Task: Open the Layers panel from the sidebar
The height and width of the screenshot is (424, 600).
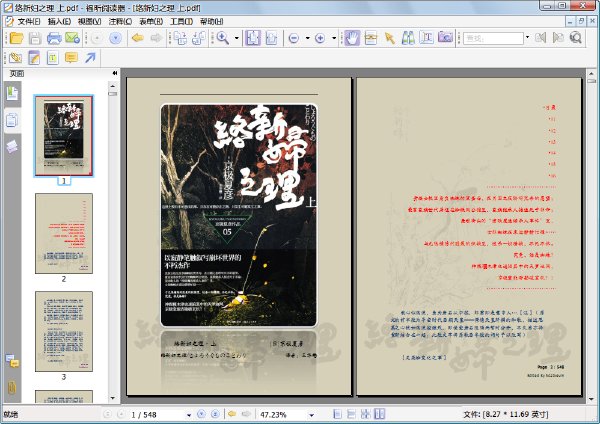Action: point(12,147)
